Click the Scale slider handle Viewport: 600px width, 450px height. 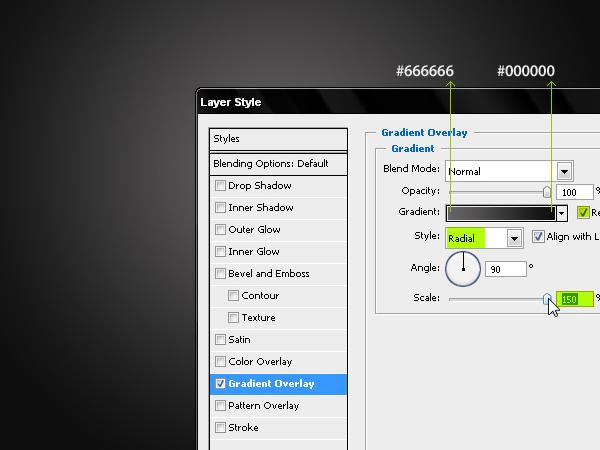point(547,298)
